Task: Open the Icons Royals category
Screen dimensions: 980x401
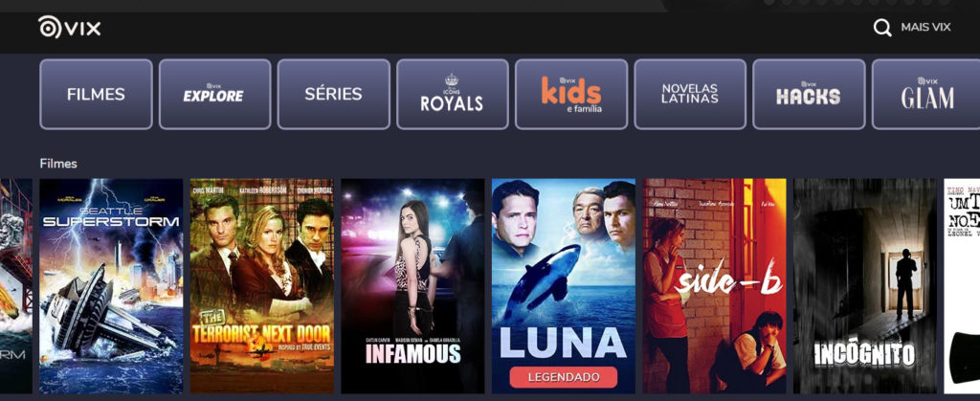Action: (x=452, y=95)
